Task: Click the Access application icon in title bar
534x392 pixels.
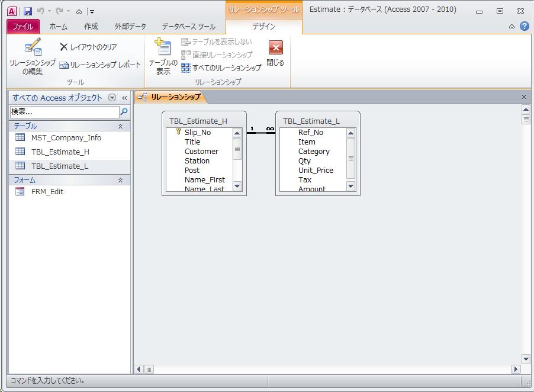Action: coord(12,11)
